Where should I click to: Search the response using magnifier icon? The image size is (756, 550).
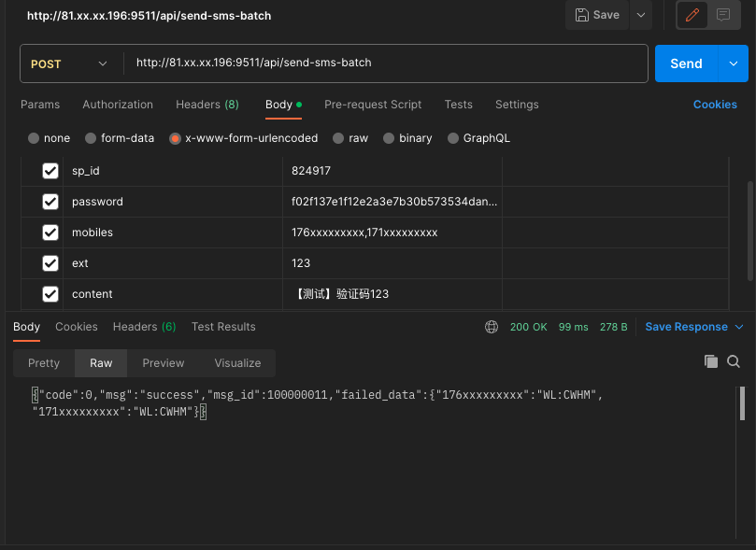point(734,361)
